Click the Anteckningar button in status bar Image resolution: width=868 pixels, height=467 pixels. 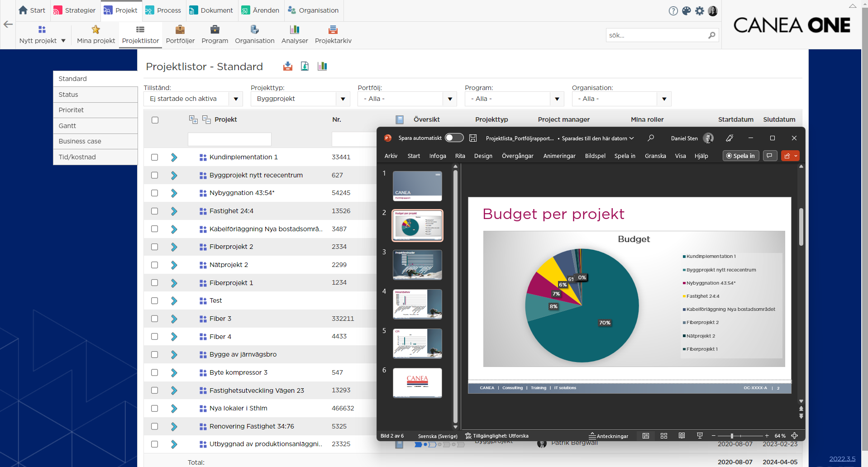(608, 436)
